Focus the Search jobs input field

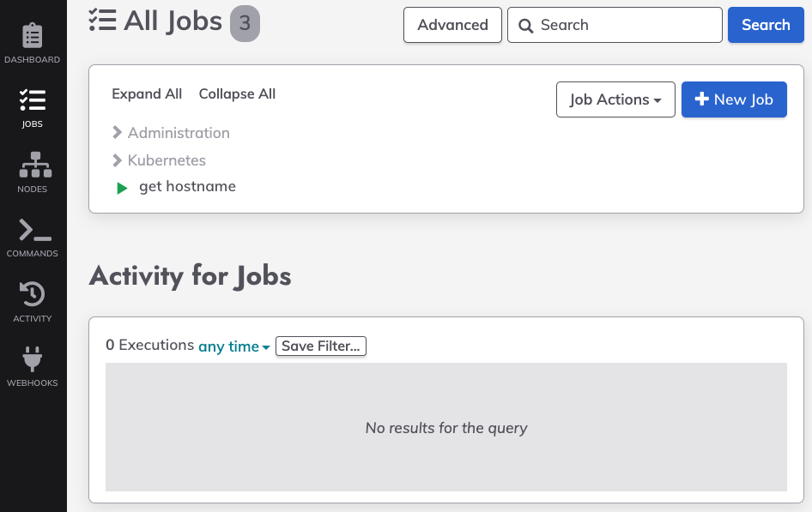click(615, 25)
